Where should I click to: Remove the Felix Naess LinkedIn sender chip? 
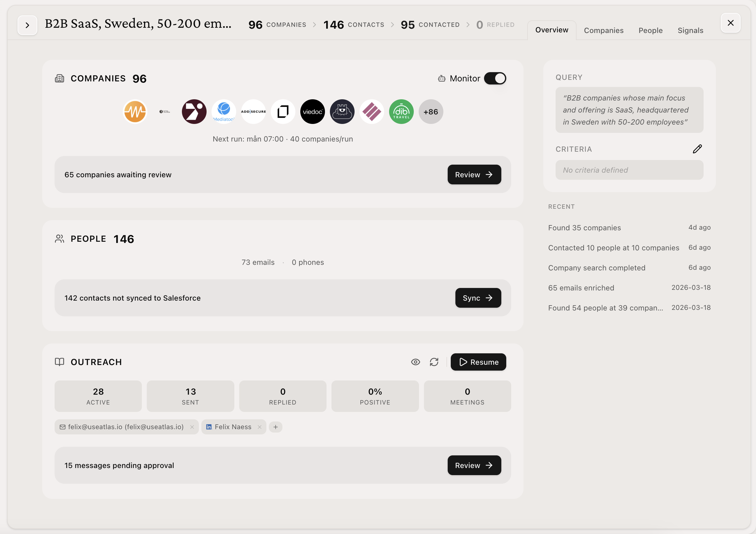pos(260,427)
